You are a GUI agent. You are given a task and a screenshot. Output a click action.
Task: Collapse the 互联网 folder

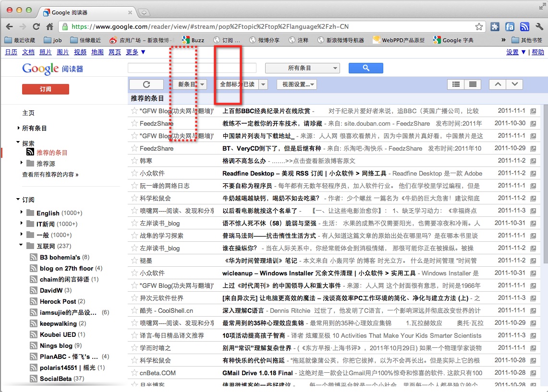click(x=21, y=245)
